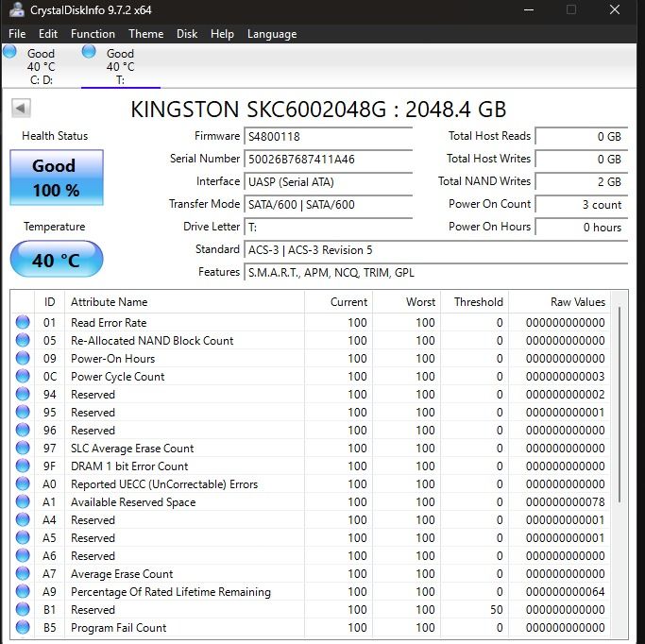Click the Total Host Reads value
645x644 pixels.
[x=581, y=136]
